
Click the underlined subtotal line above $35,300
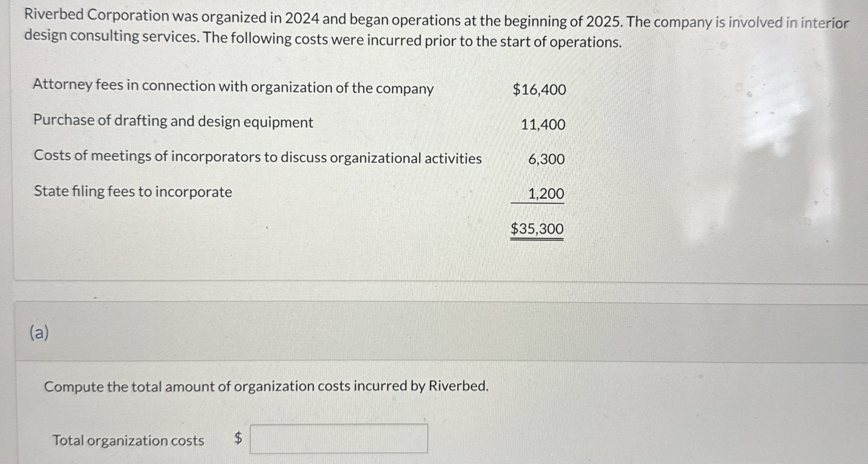537,204
